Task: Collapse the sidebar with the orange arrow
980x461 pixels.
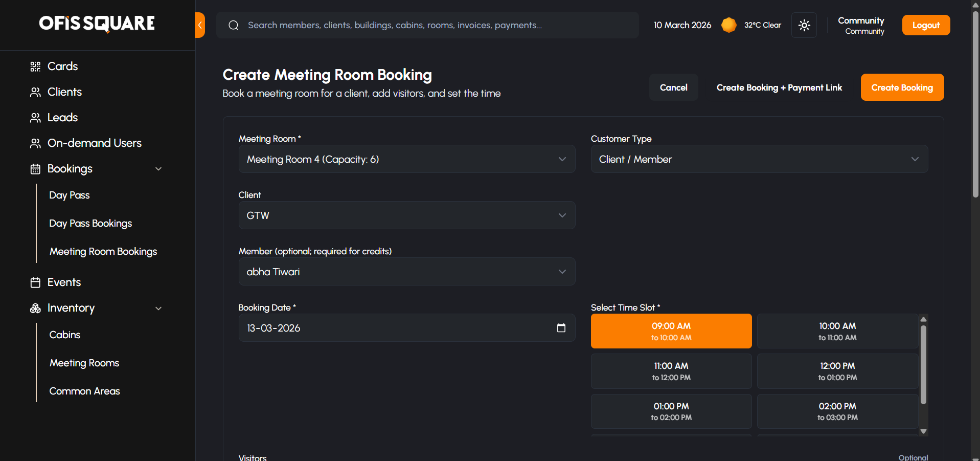Action: click(200, 25)
